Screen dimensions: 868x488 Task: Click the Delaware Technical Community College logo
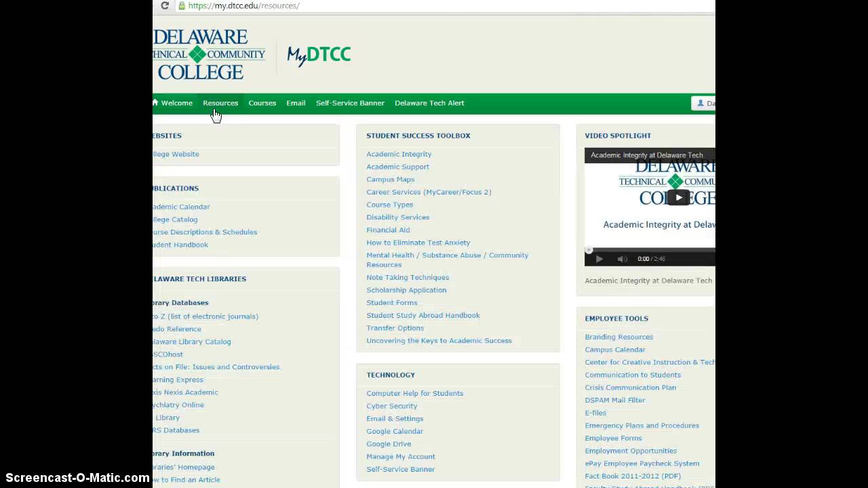209,55
